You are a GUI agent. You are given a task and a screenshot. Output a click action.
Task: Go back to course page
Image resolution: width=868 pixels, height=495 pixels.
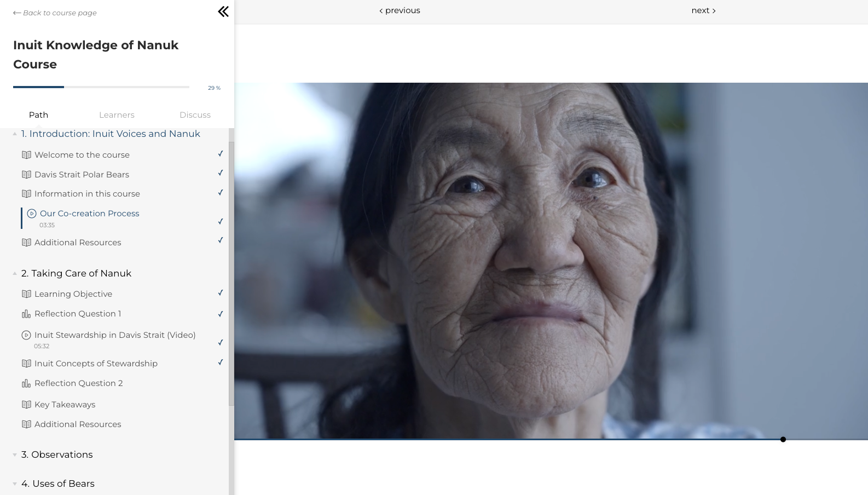[55, 13]
